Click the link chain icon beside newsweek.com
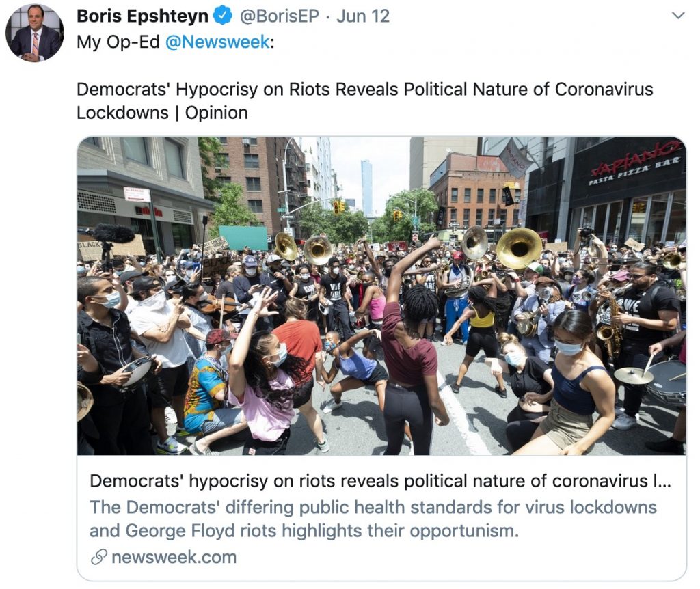The height and width of the screenshot is (589, 700). pyautogui.click(x=98, y=558)
